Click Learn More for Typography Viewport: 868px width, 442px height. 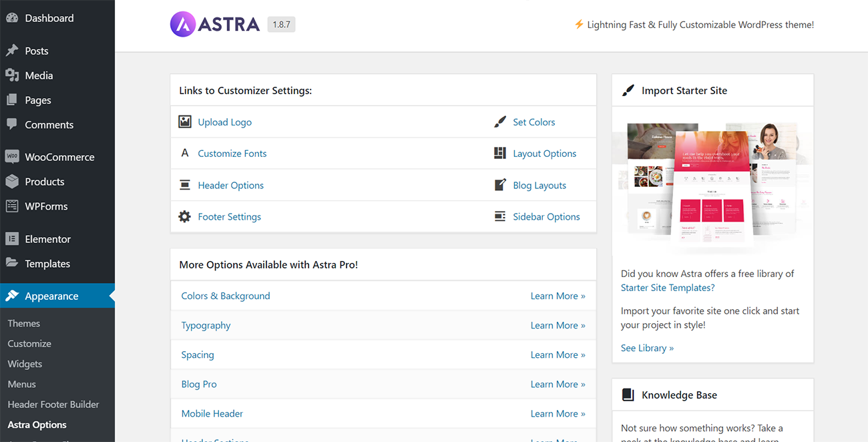558,325
